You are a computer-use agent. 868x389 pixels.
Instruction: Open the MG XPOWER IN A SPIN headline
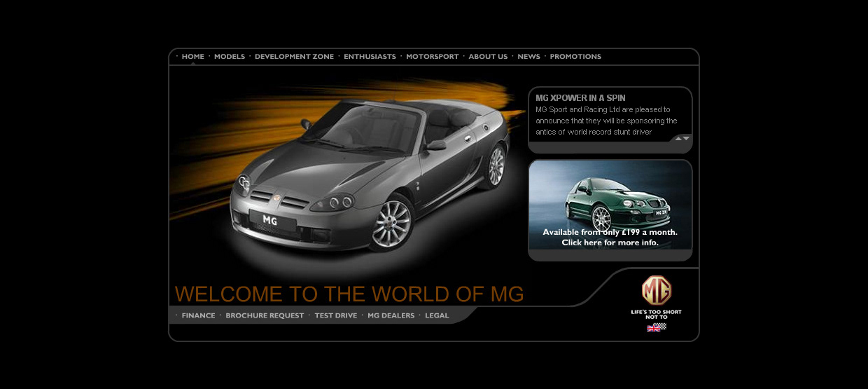coord(580,98)
